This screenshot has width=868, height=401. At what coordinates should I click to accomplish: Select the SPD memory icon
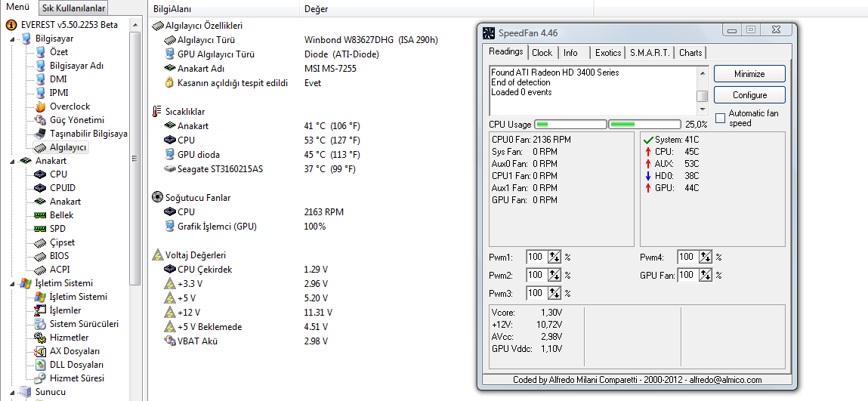coord(40,228)
